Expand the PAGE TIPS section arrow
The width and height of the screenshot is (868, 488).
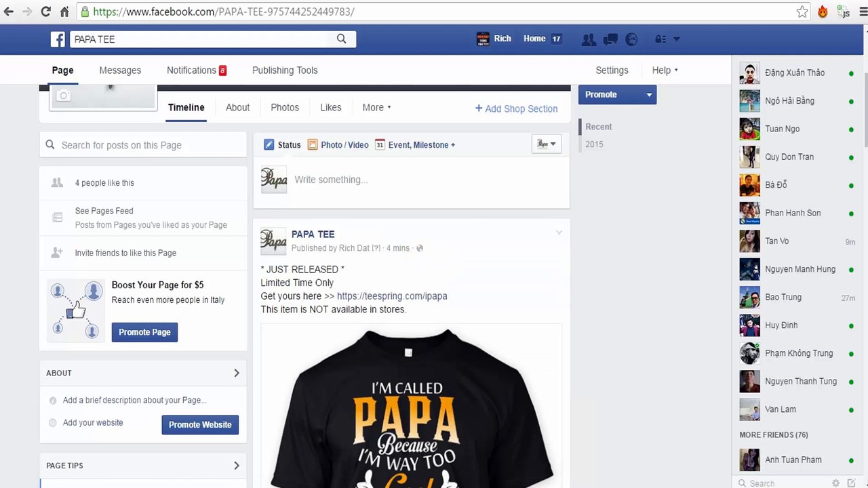(x=236, y=466)
